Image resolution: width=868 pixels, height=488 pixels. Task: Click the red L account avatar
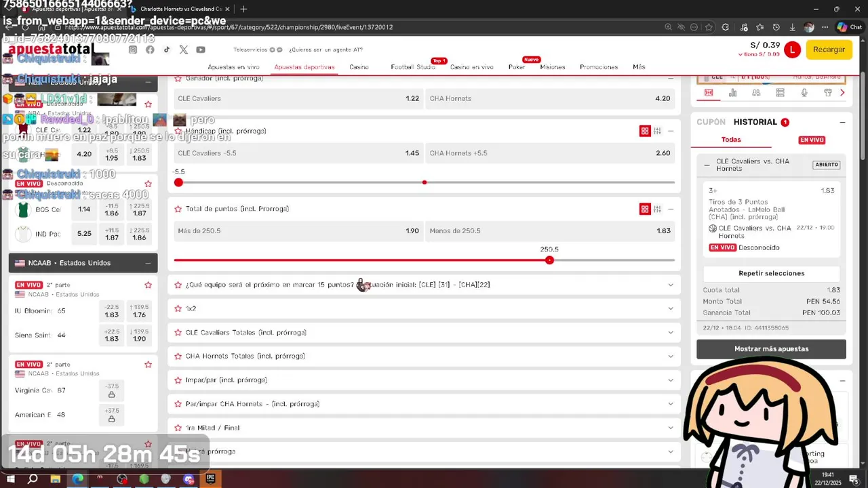point(792,49)
